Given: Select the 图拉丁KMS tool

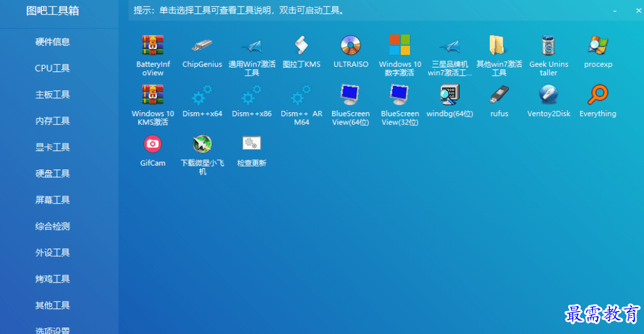Looking at the screenshot, I should tap(302, 45).
